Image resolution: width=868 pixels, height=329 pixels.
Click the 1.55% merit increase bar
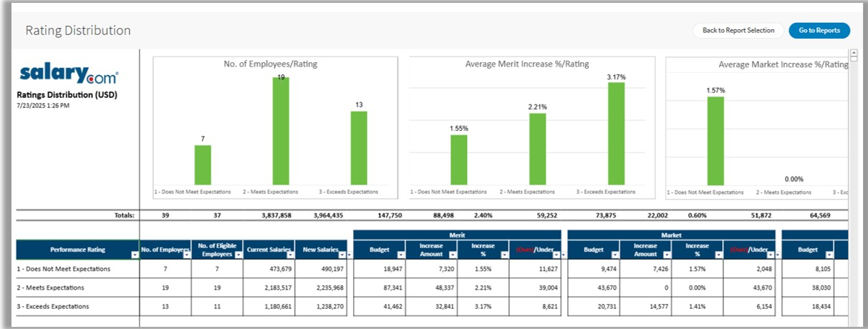click(459, 159)
